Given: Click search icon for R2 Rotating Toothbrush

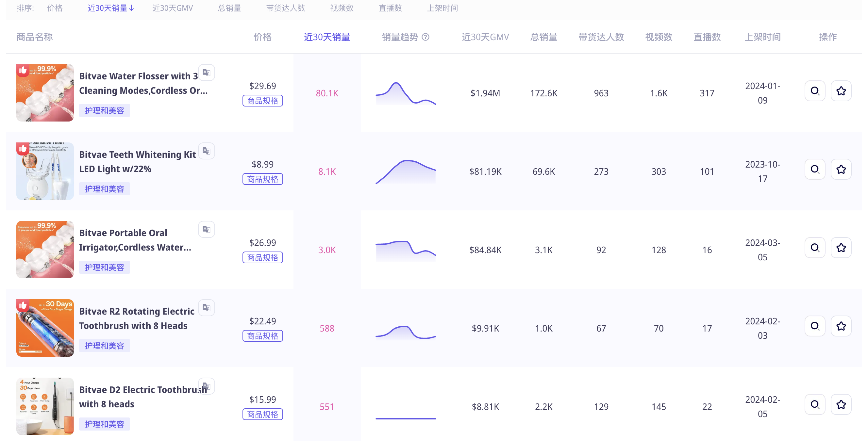Looking at the screenshot, I should [814, 326].
